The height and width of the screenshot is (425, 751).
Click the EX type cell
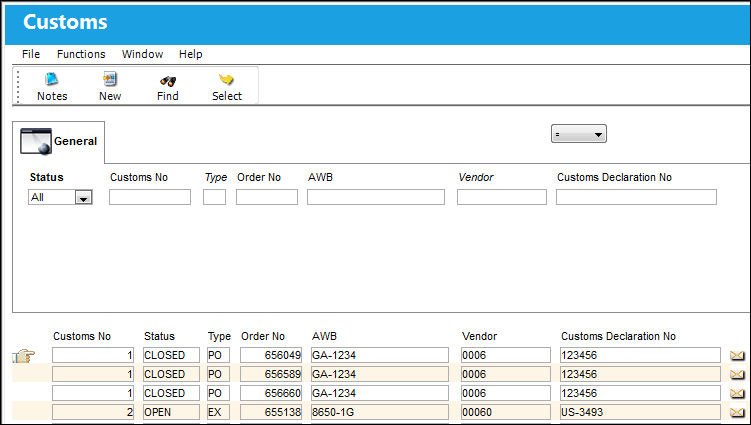(x=218, y=412)
